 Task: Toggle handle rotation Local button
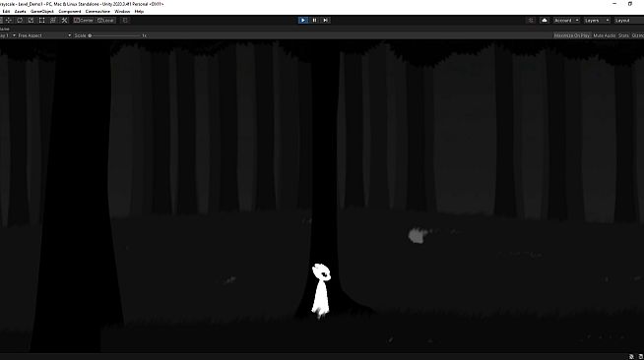(x=105, y=20)
